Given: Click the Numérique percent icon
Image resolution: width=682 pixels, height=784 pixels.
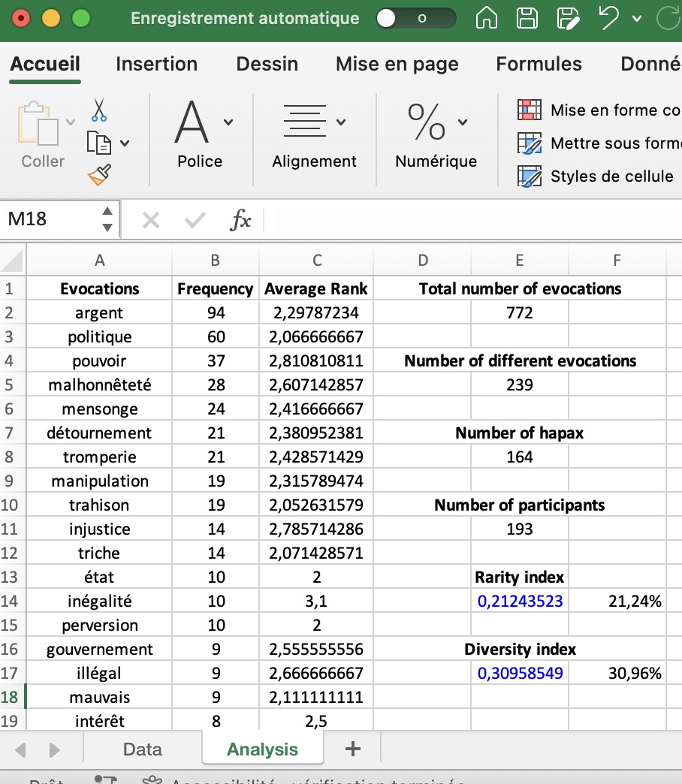Looking at the screenshot, I should (426, 122).
